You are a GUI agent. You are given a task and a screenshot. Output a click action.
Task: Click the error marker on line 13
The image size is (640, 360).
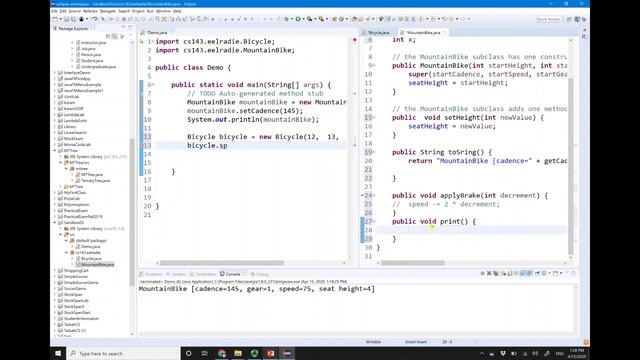tap(142, 145)
